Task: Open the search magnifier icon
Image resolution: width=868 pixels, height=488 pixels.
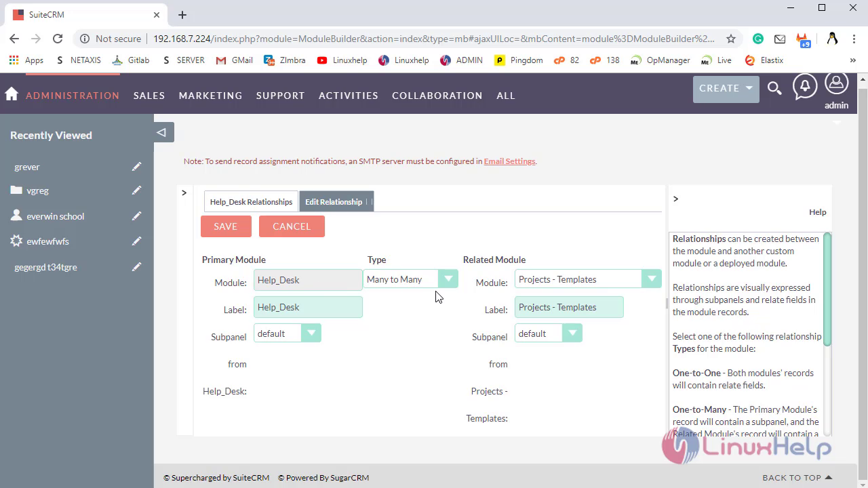Action: 774,88
